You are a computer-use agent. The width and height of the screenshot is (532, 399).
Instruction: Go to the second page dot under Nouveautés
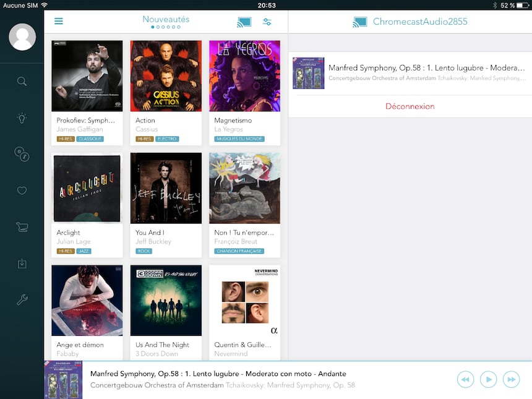coord(158,27)
